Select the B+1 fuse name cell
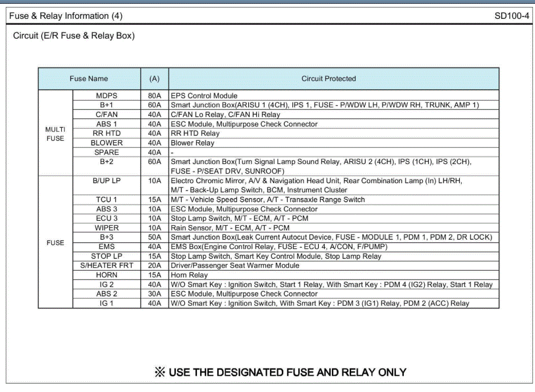The width and height of the screenshot is (535, 392). click(x=106, y=105)
